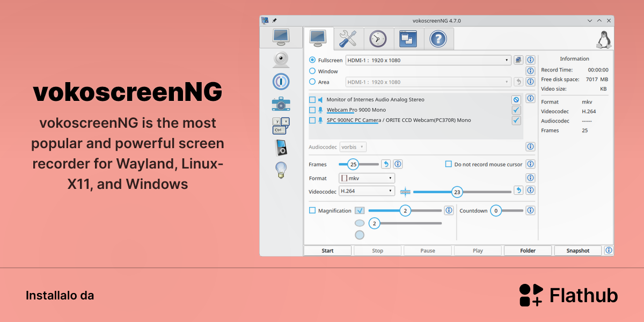This screenshot has height=322, width=644.
Task: Open the info help for Fullscreen
Action: click(x=530, y=60)
